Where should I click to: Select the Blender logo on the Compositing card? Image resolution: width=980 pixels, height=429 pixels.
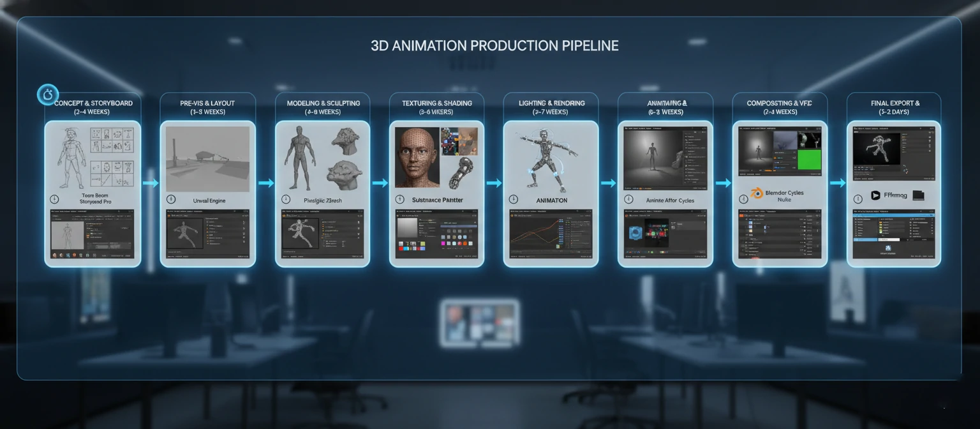(x=757, y=193)
